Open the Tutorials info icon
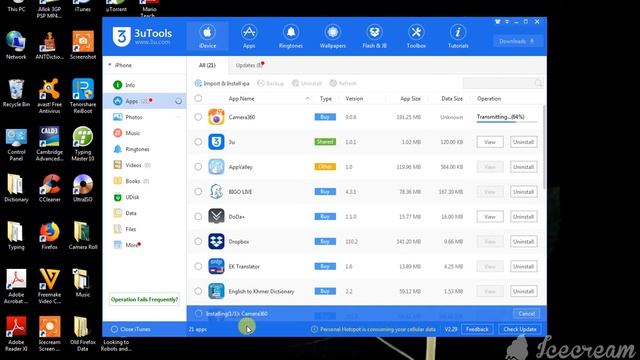 458,32
